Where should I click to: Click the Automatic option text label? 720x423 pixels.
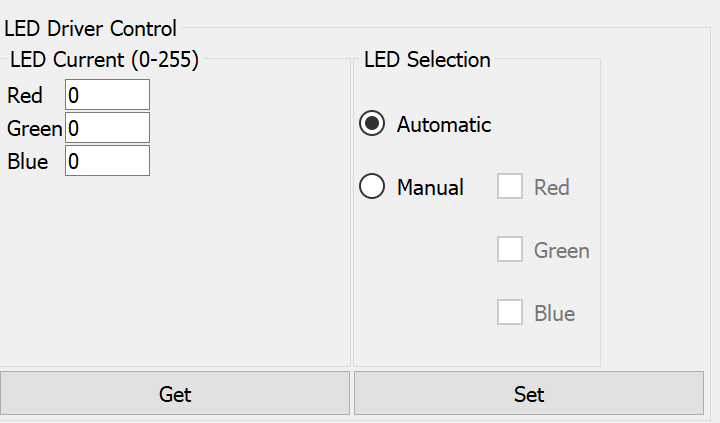pyautogui.click(x=444, y=125)
